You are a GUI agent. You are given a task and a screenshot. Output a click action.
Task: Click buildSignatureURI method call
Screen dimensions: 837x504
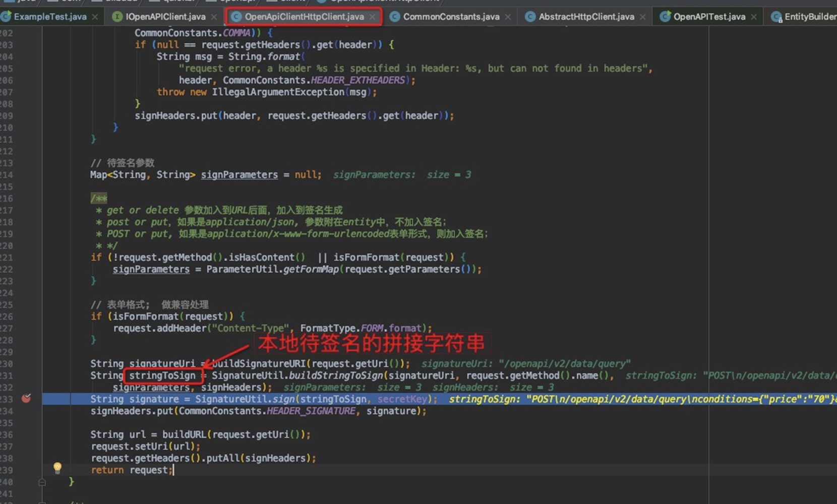click(x=259, y=363)
